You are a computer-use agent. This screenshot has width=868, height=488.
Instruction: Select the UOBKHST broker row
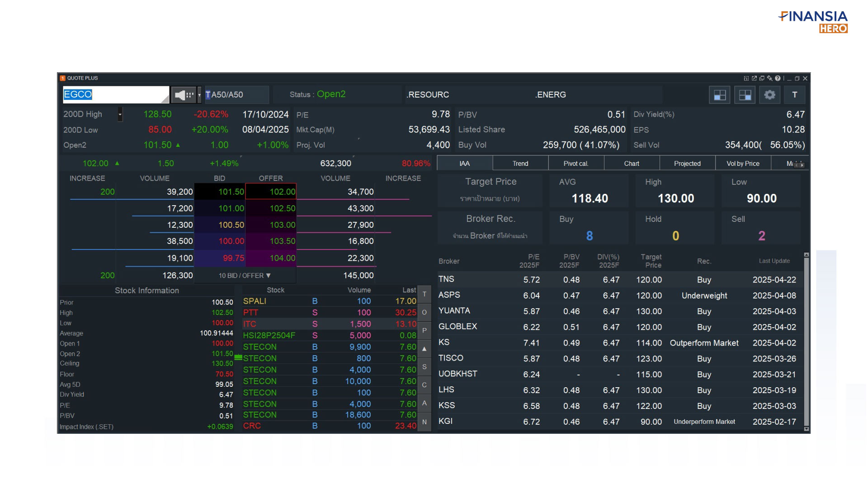[x=620, y=375]
